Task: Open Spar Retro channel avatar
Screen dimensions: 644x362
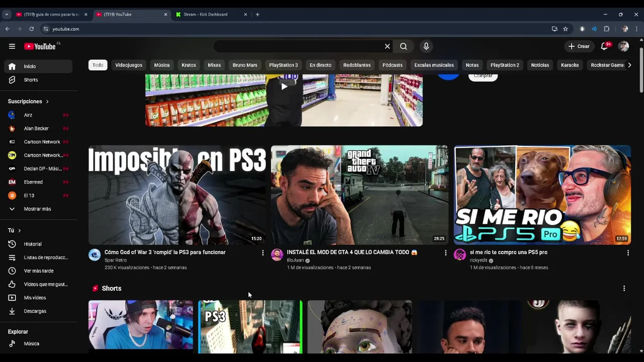Action: pyautogui.click(x=95, y=255)
